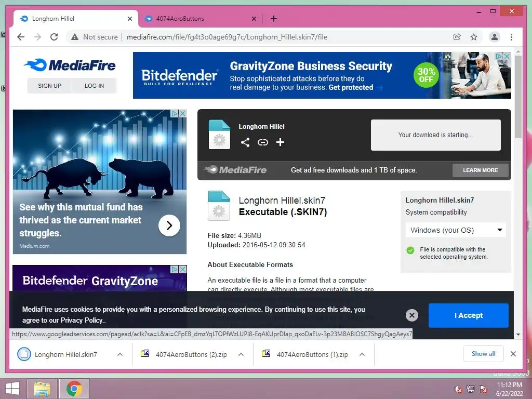This screenshot has width=532, height=399.
Task: Click the taskbar clock showing 11:12 PM
Action: point(509,389)
